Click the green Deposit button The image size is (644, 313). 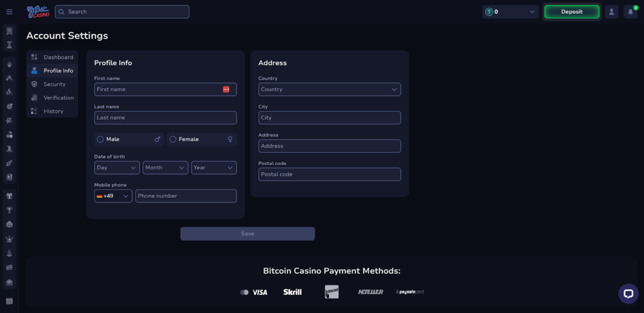[571, 11]
